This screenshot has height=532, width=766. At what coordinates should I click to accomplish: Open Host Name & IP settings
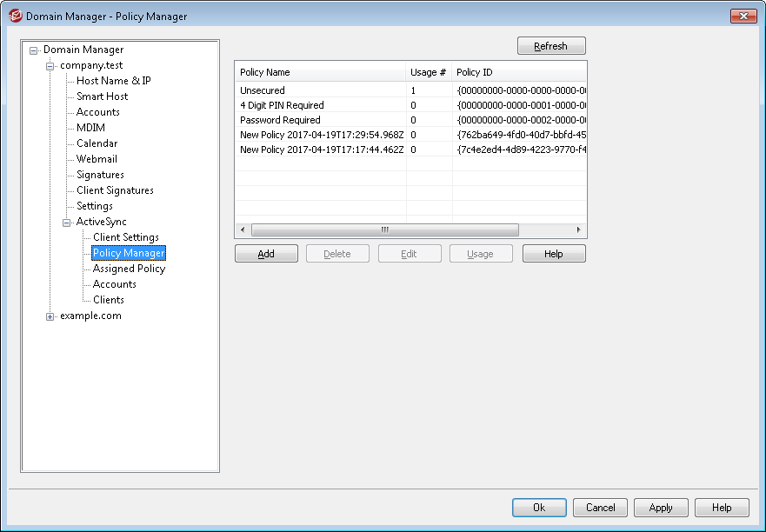click(113, 81)
